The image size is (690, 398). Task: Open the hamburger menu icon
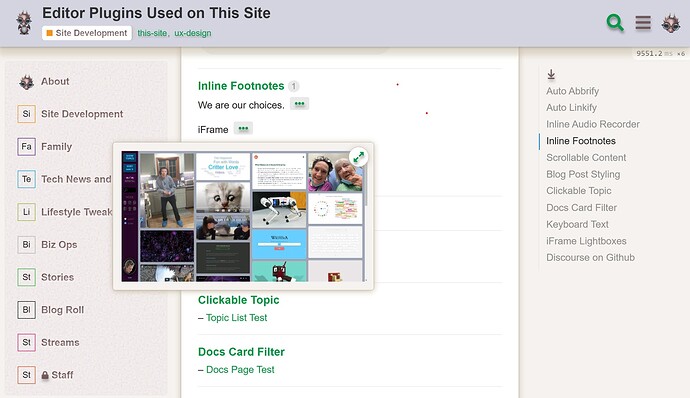coord(643,22)
